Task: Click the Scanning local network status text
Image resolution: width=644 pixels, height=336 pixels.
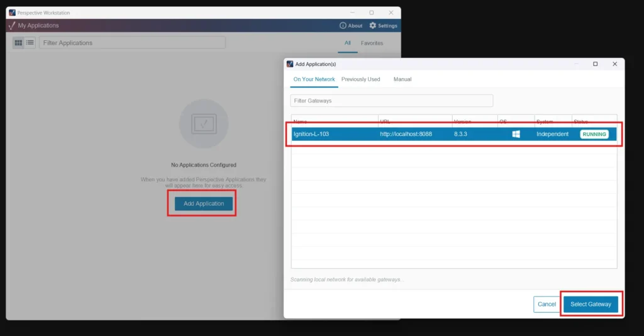Action: (x=347, y=280)
